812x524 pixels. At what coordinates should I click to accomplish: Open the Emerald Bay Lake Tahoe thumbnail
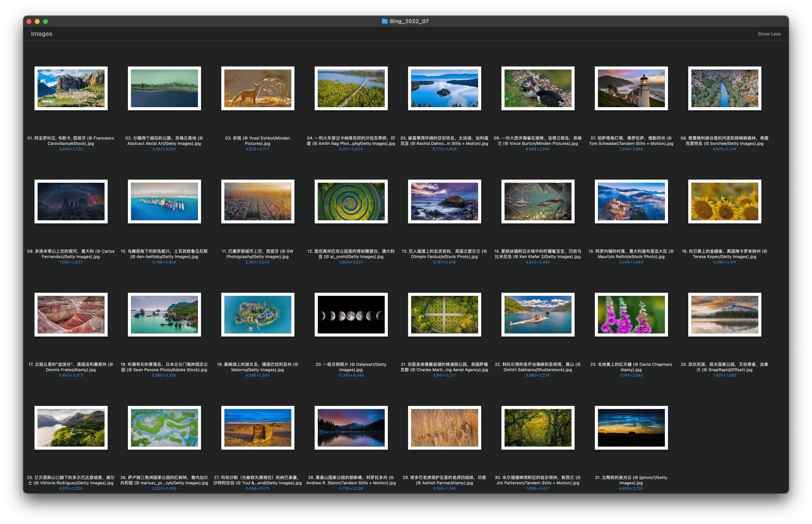(x=444, y=88)
